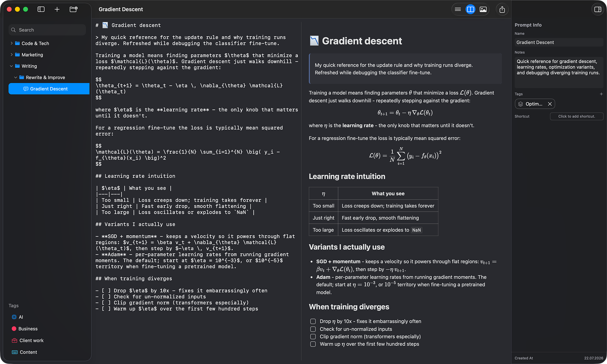This screenshot has height=364, width=607.
Task: Click the 'Learning rate intuition' preview heading
Action: (347, 176)
